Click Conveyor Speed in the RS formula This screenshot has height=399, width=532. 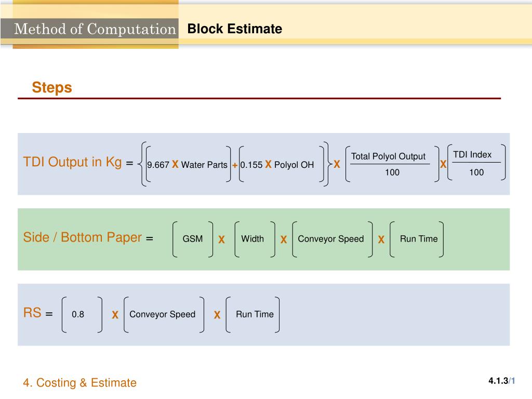pyautogui.click(x=163, y=314)
